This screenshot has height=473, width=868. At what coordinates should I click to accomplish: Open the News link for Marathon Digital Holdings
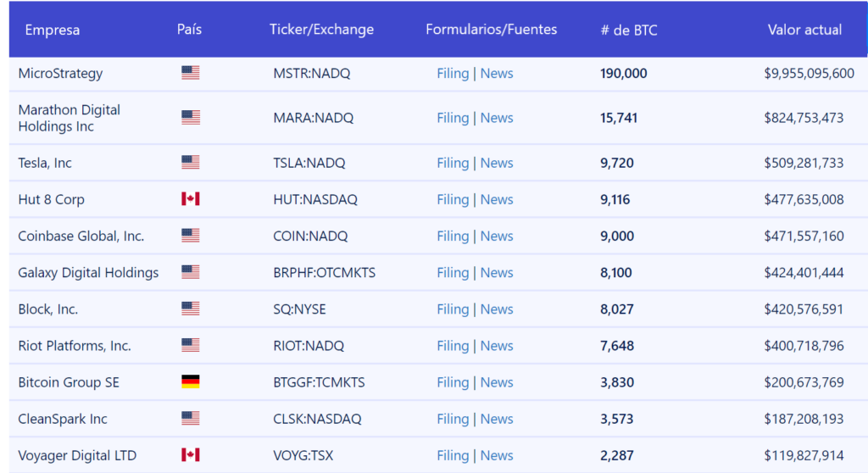point(497,118)
